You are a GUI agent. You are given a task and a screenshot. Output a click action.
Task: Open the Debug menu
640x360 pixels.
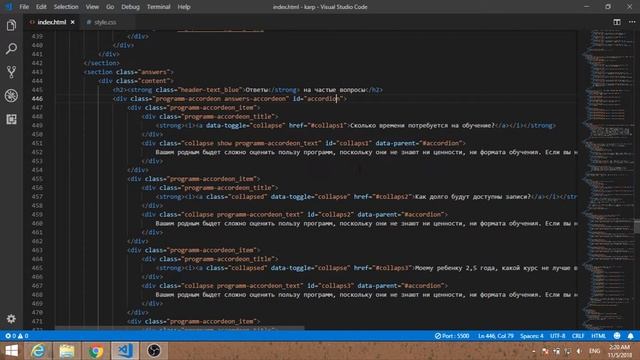(130, 7)
